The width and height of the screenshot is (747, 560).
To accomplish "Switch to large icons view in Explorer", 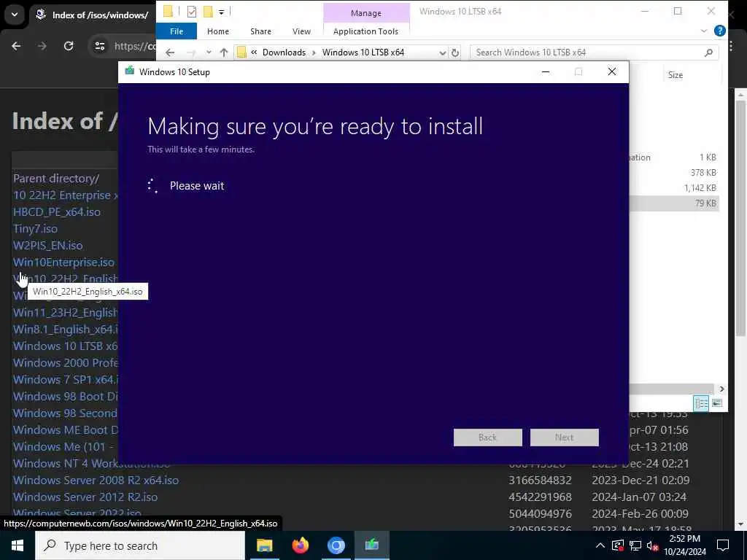I will click(x=716, y=403).
